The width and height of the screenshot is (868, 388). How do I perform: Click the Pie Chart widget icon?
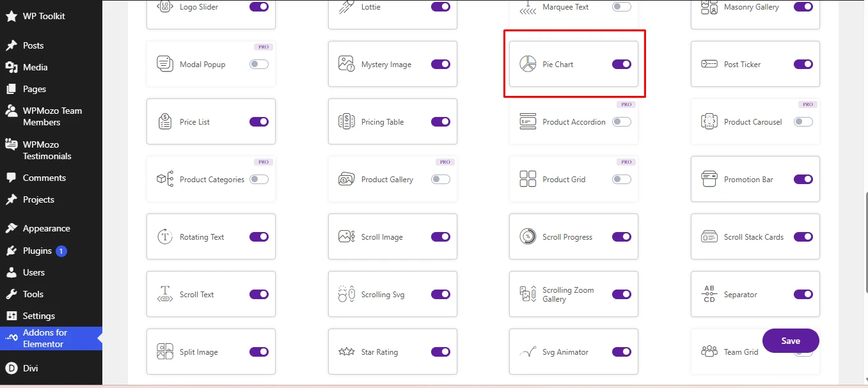[528, 65]
